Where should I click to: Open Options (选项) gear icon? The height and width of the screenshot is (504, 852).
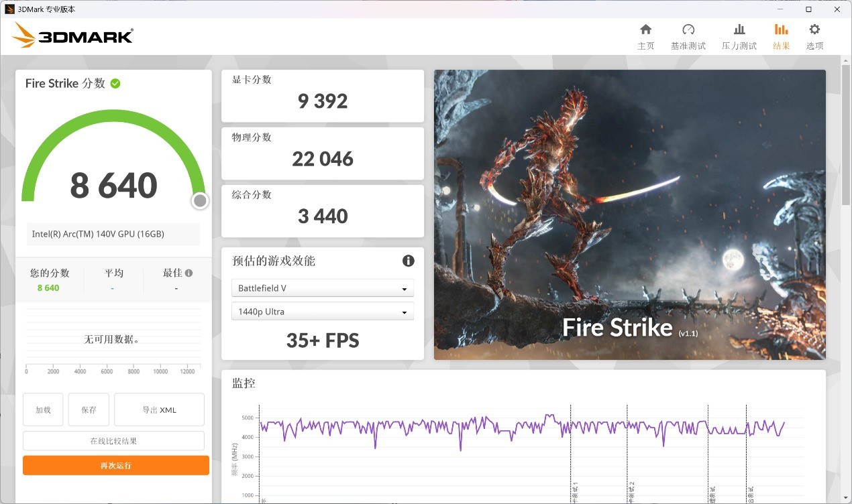(x=814, y=29)
